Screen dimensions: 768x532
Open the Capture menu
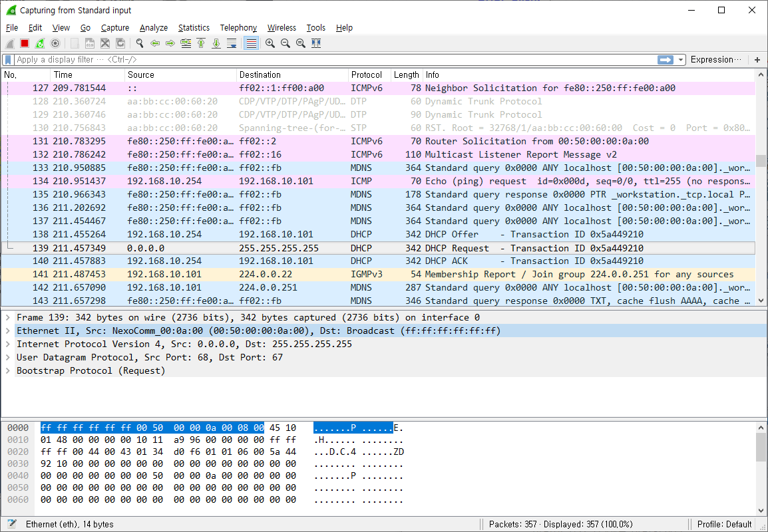(x=115, y=28)
